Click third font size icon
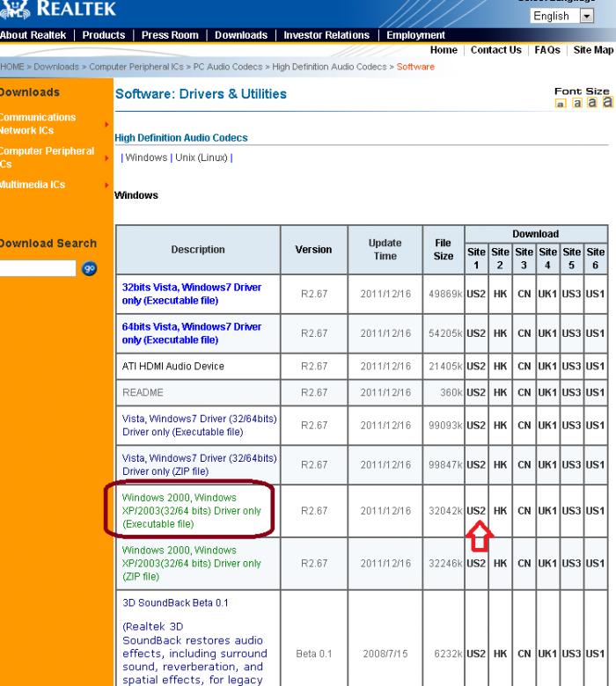Screen dimensions: 616x686 pyautogui.click(x=592, y=102)
